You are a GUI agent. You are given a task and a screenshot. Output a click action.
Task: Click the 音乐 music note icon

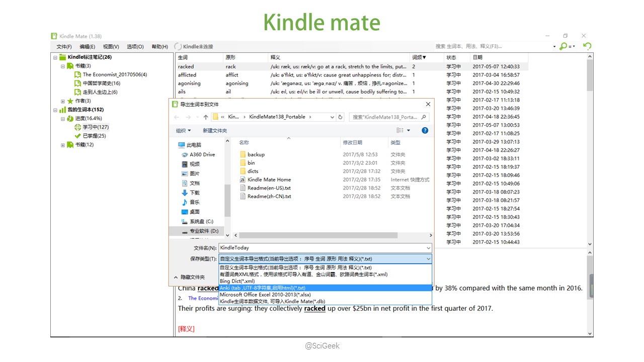point(185,202)
